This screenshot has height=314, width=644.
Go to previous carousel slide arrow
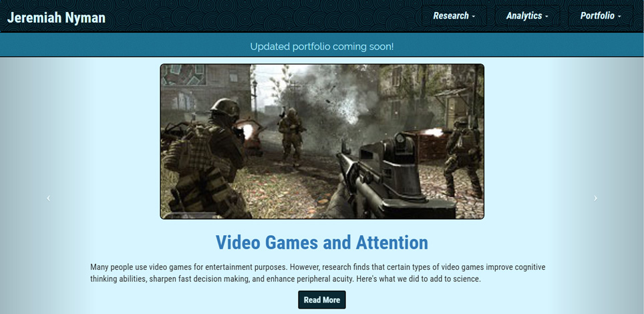tap(49, 198)
